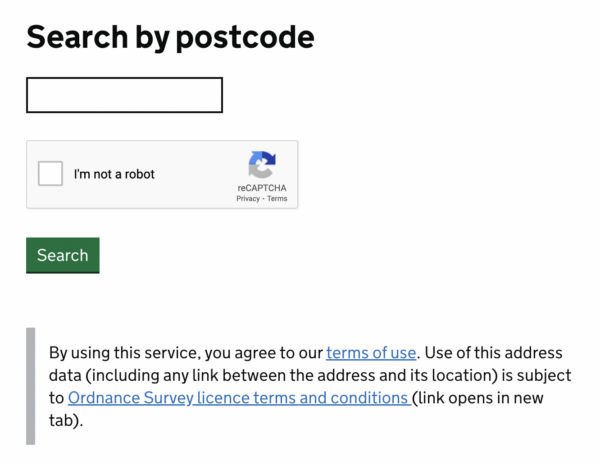This screenshot has width=600, height=466.
Task: Click the I'm not a robot label text
Action: click(114, 174)
